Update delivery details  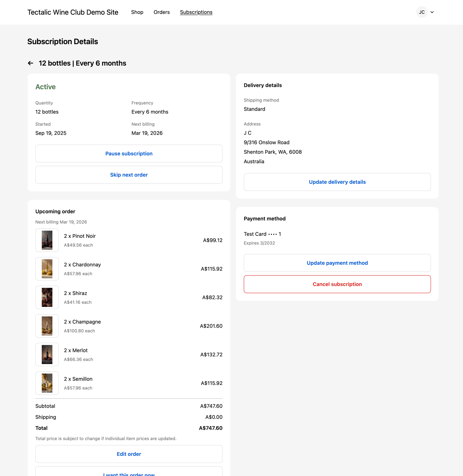(x=337, y=182)
